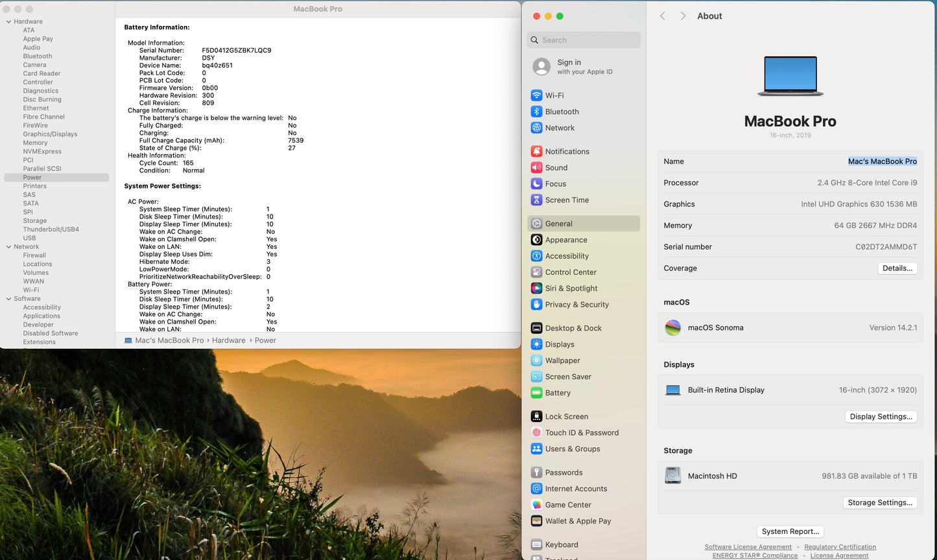Select Firewall under Network in System Information
The height and width of the screenshot is (560, 937).
pyautogui.click(x=34, y=255)
